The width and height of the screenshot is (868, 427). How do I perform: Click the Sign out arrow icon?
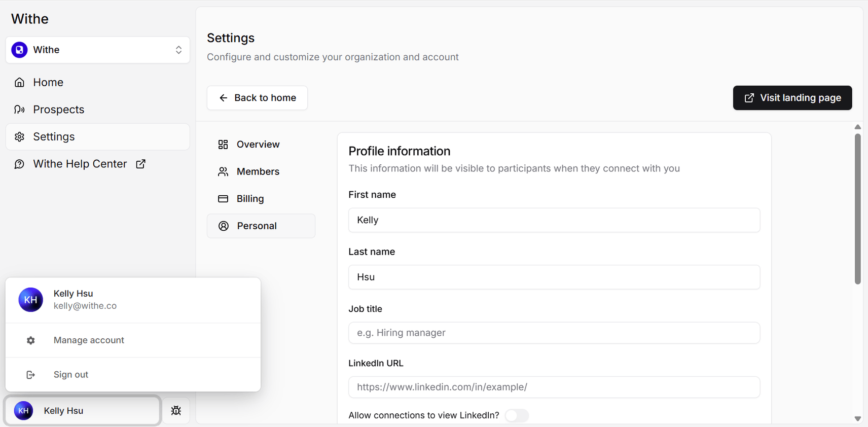[30, 375]
